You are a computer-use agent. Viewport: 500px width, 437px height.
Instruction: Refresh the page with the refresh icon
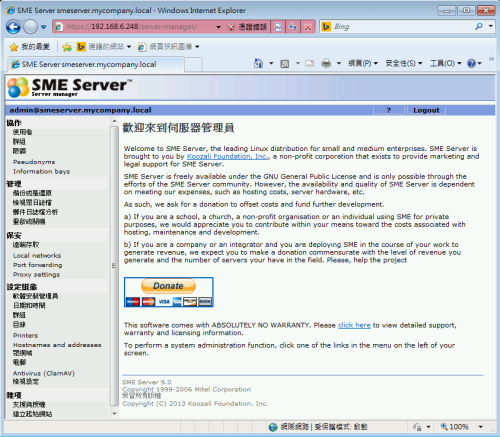pyautogui.click(x=293, y=27)
